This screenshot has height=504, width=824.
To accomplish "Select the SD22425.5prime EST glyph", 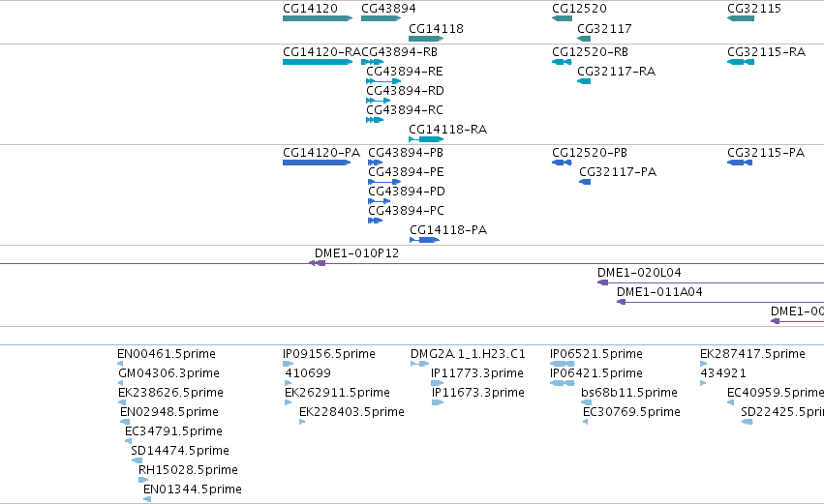I will (x=747, y=422).
